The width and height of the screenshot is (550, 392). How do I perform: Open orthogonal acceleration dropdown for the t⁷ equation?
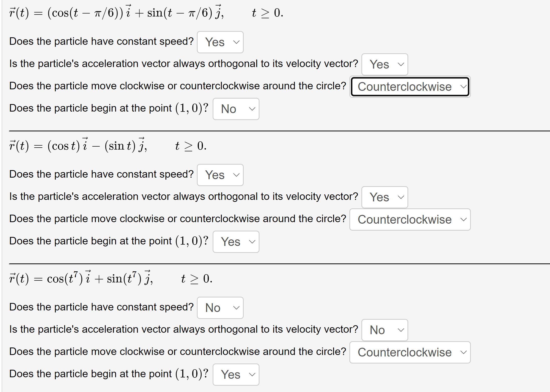[384, 330]
